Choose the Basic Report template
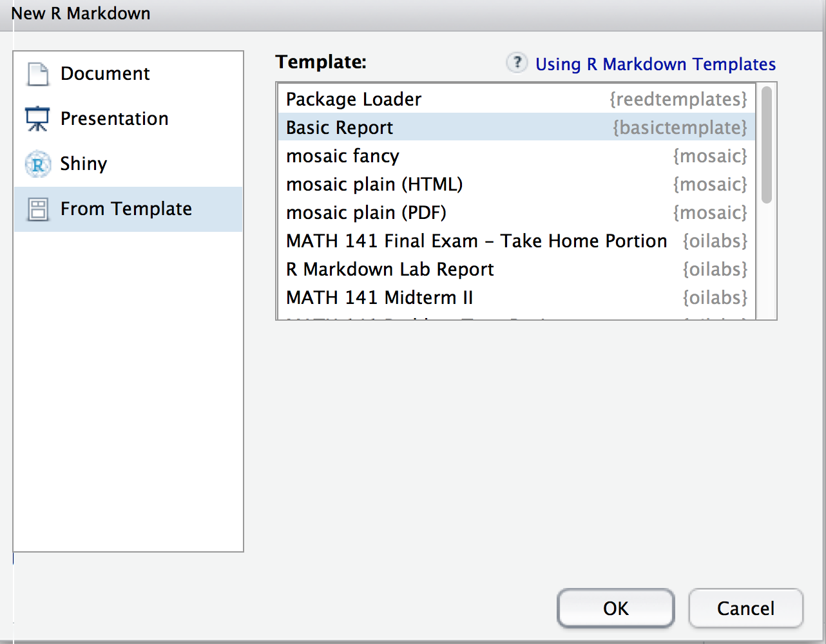The image size is (826, 644). pos(340,128)
